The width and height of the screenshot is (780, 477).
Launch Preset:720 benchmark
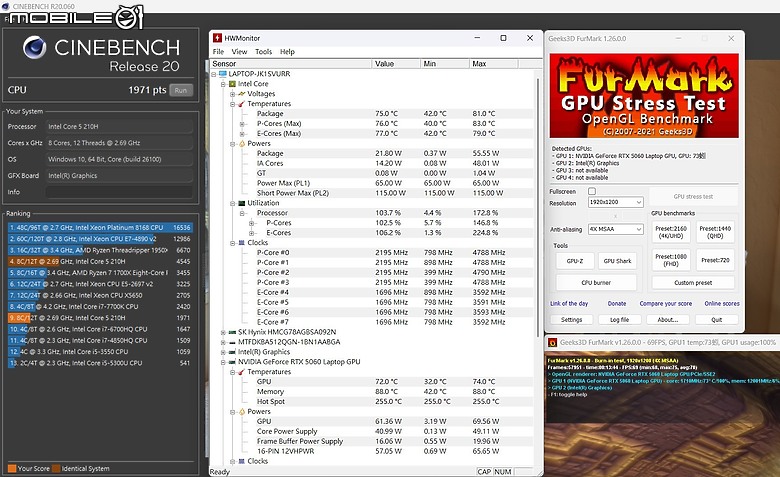pyautogui.click(x=715, y=260)
